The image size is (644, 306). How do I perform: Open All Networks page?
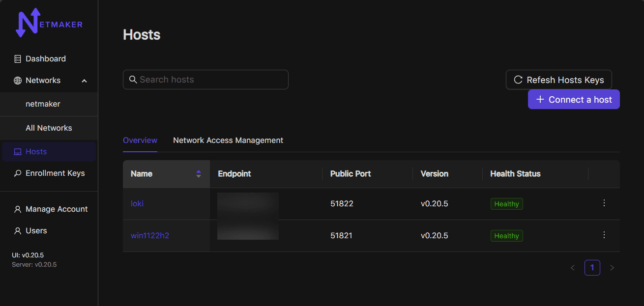49,128
